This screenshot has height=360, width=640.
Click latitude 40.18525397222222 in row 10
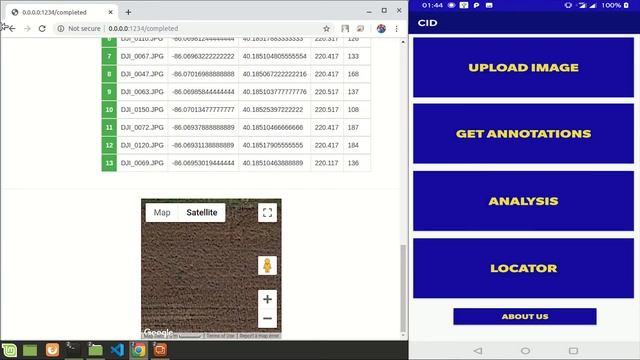273,109
